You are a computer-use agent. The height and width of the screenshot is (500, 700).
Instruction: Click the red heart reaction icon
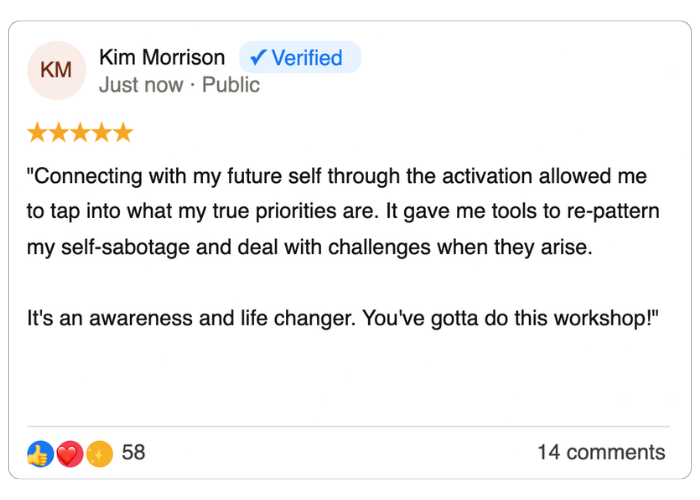(x=69, y=453)
